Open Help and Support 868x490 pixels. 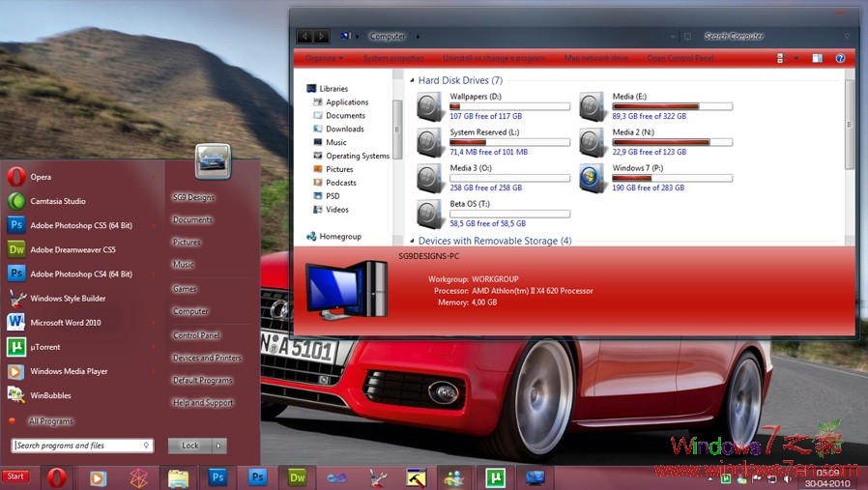point(203,402)
